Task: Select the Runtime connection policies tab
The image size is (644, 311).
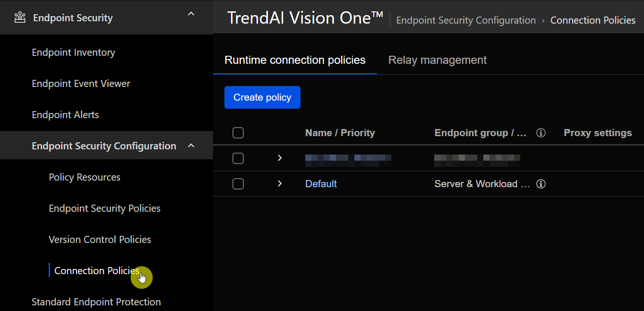Action: (x=295, y=60)
